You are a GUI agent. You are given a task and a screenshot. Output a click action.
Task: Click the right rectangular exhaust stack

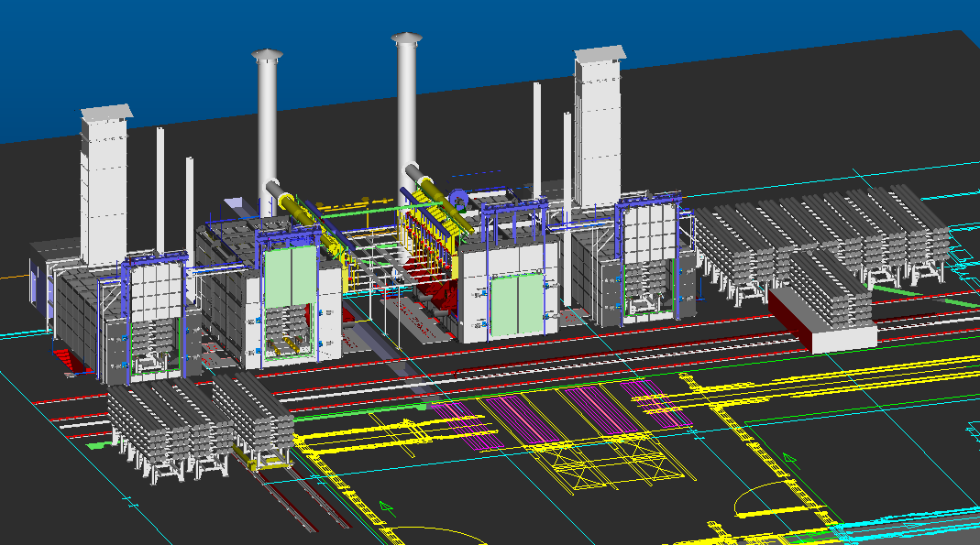pyautogui.click(x=598, y=126)
